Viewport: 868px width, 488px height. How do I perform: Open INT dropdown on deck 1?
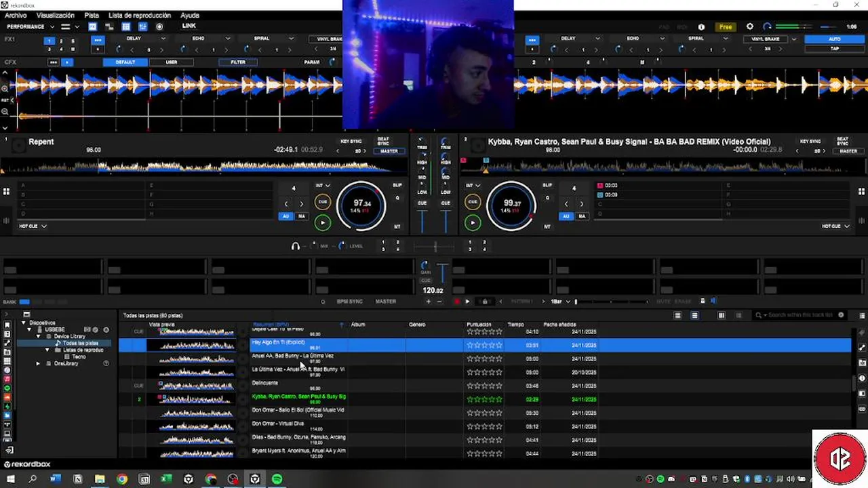coord(322,185)
